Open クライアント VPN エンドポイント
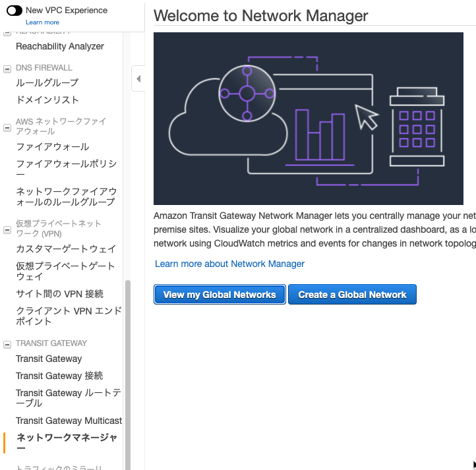Image resolution: width=476 pixels, height=470 pixels. pos(69,316)
